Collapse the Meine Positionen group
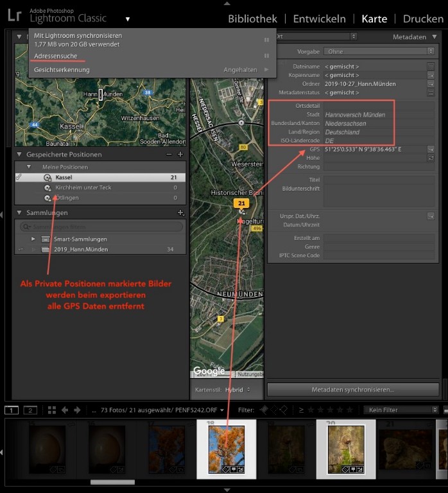448x493 pixels. pos(29,167)
